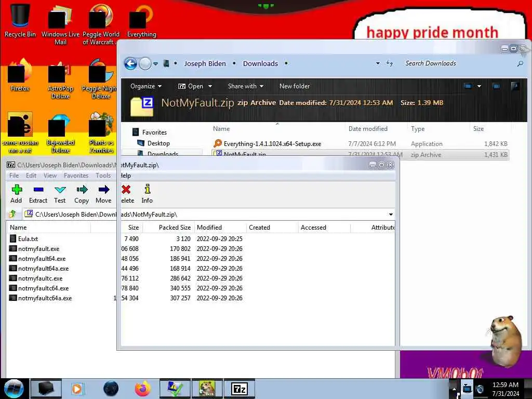Open AstroPop Deluxe desktop shortcut
This screenshot has height=399, width=532.
click(x=60, y=80)
